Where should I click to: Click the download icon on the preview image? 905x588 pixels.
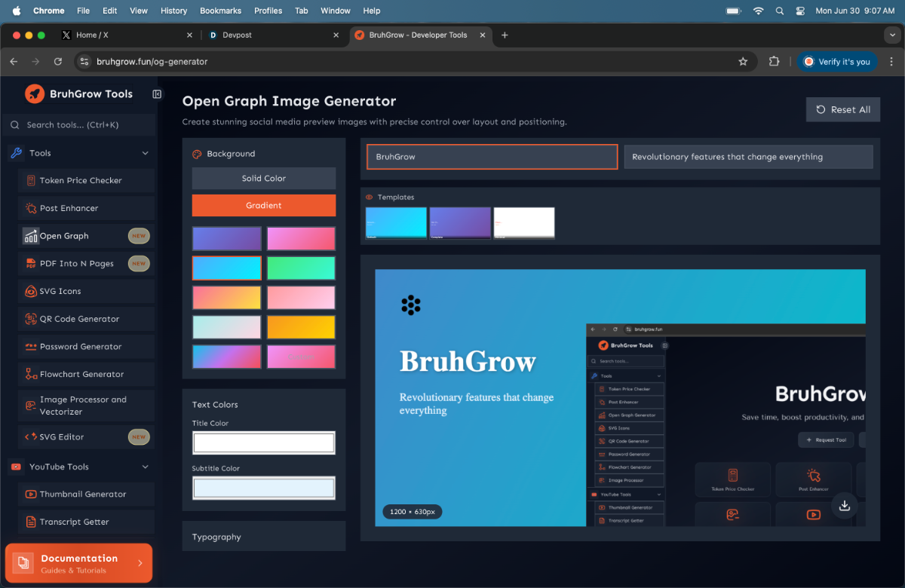coord(845,506)
